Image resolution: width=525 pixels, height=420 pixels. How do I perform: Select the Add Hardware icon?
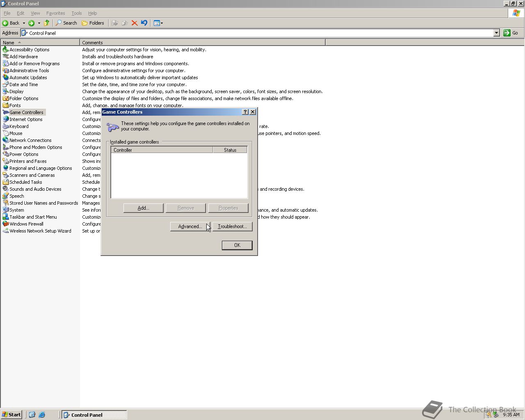(x=5, y=57)
